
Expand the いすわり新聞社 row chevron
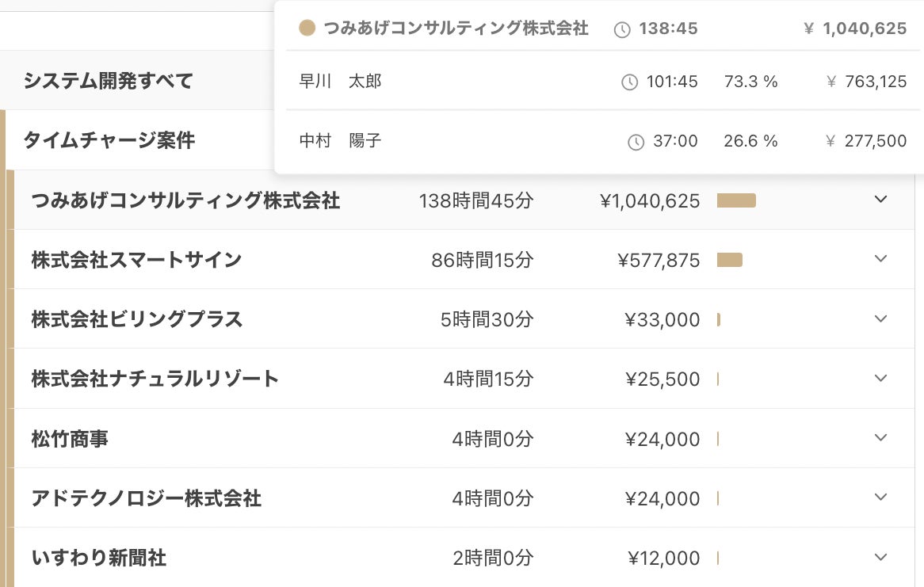[880, 557]
